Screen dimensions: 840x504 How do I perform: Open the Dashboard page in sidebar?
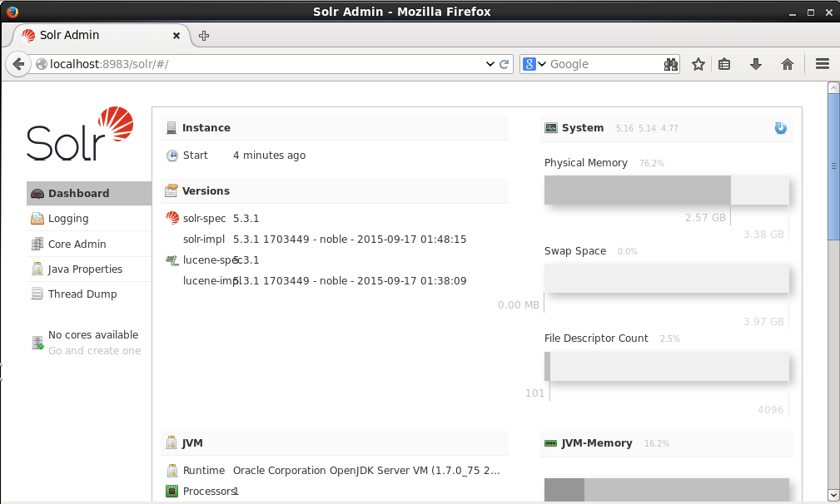click(x=89, y=193)
